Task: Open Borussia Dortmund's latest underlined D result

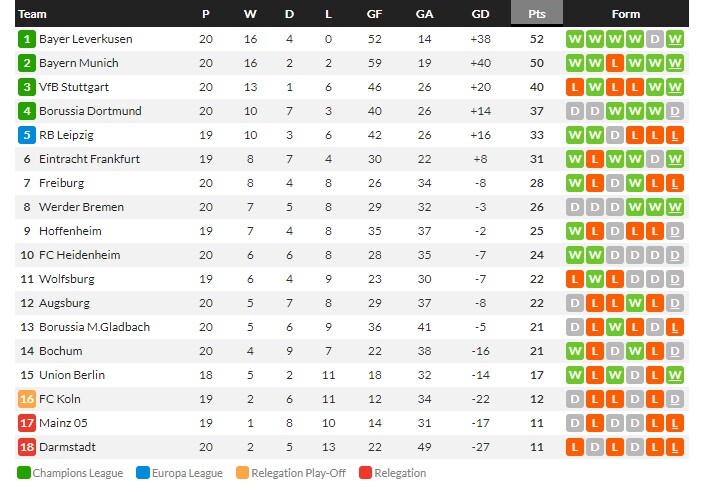Action: coord(675,111)
